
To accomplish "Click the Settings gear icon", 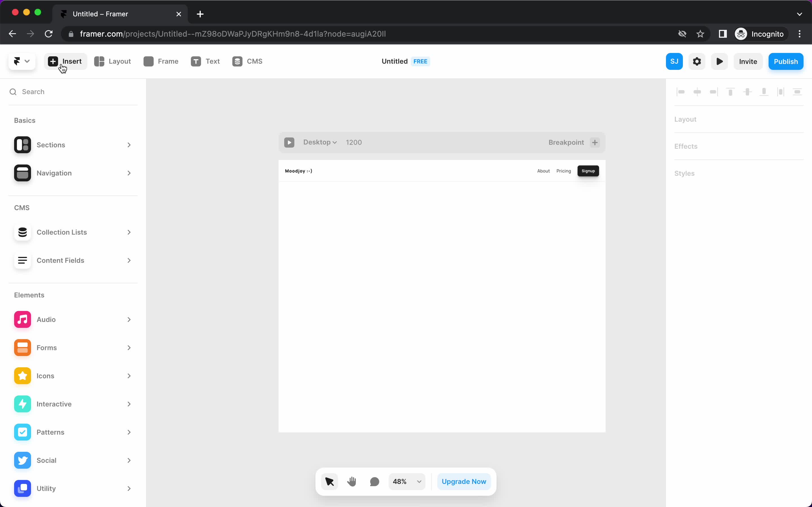I will [697, 61].
